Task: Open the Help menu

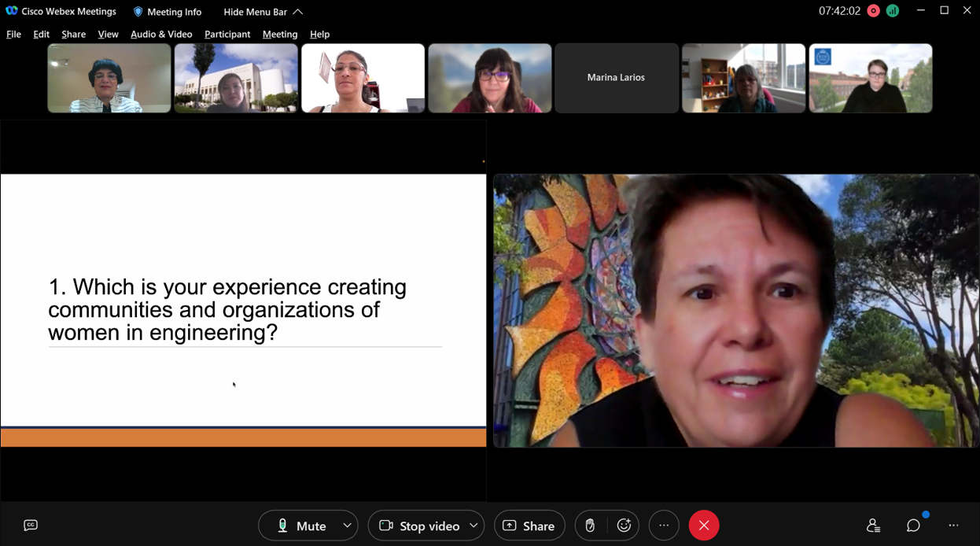Action: pos(319,34)
